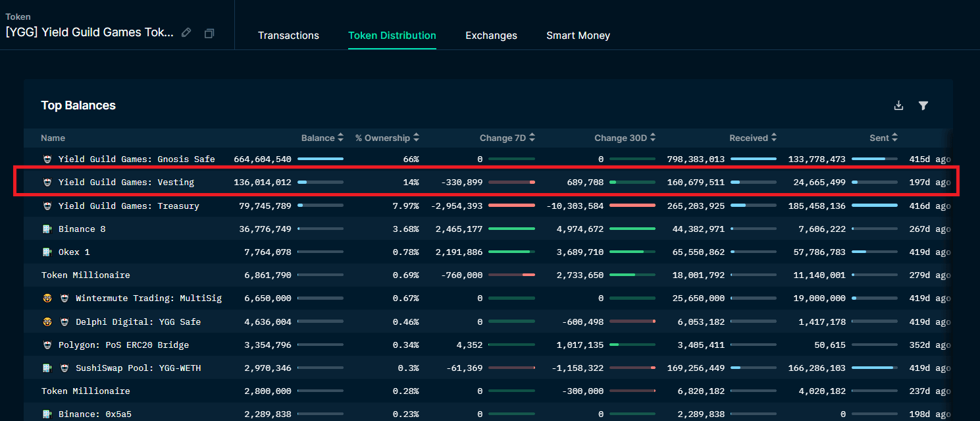Open the Exchanges tab
Screen dimensions: 980x421
click(x=491, y=36)
